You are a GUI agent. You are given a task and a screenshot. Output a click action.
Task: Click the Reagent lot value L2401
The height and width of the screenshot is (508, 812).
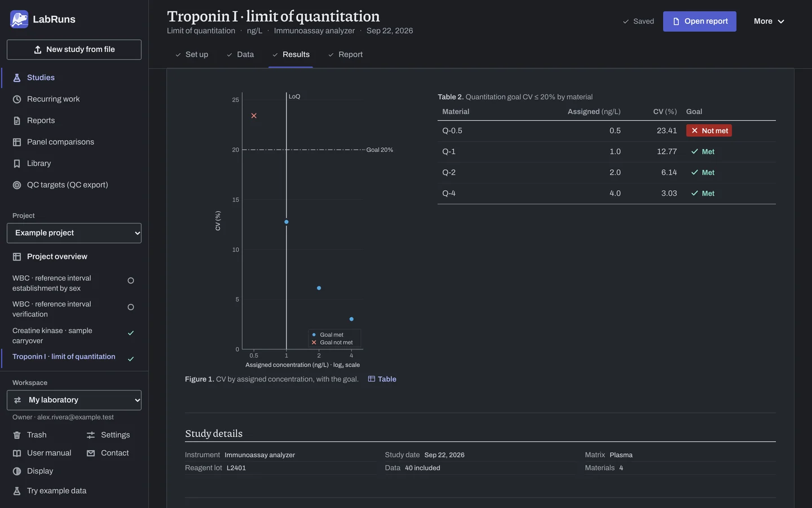point(236,468)
